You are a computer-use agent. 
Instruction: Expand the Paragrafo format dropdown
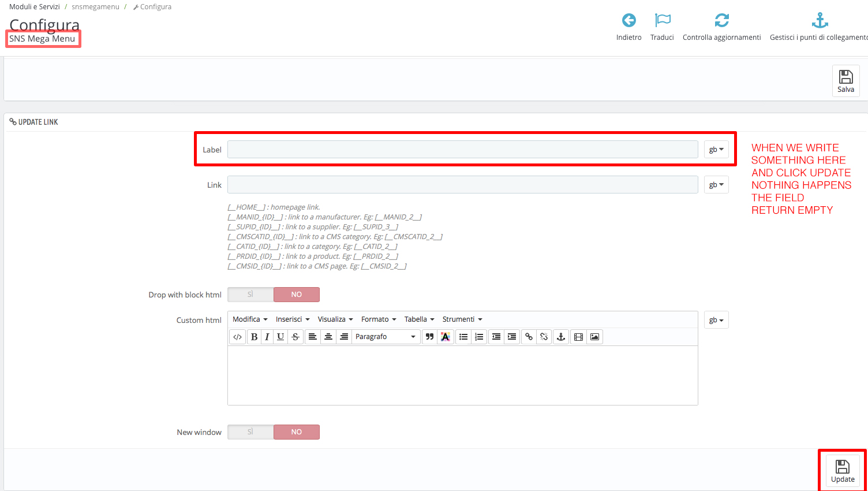pyautogui.click(x=385, y=337)
